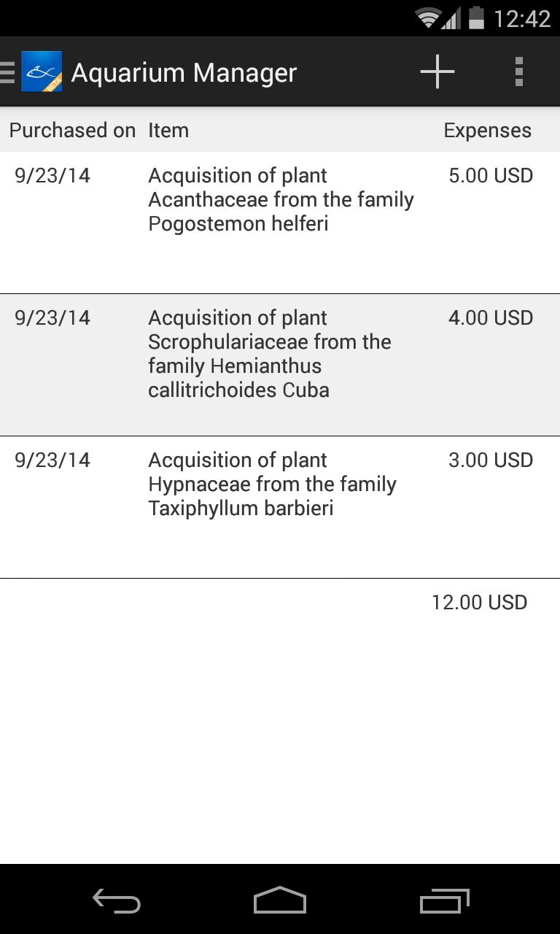The image size is (560, 934).
Task: Tap the Wi-Fi status icon
Action: coord(427,18)
